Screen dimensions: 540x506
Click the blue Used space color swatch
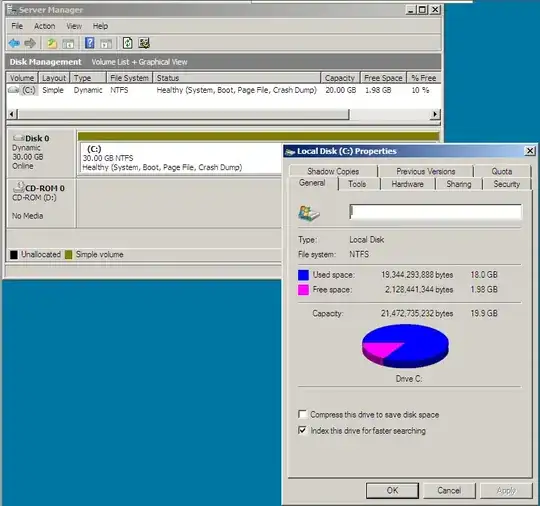pos(303,275)
